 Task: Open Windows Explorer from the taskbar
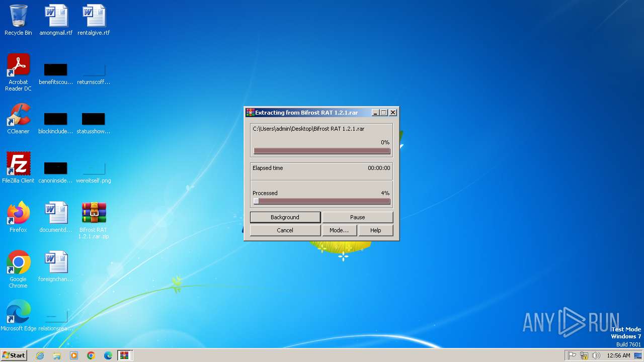(x=57, y=355)
